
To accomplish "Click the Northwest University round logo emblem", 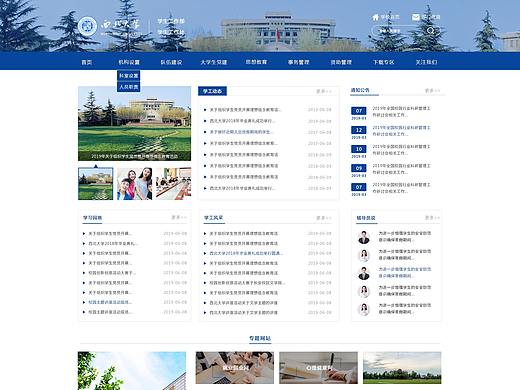I will coord(87,26).
